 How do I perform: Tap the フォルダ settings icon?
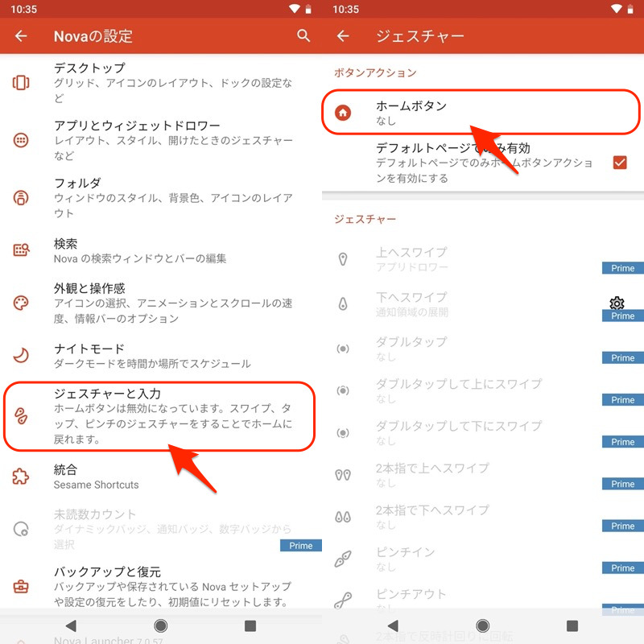pos(21,197)
